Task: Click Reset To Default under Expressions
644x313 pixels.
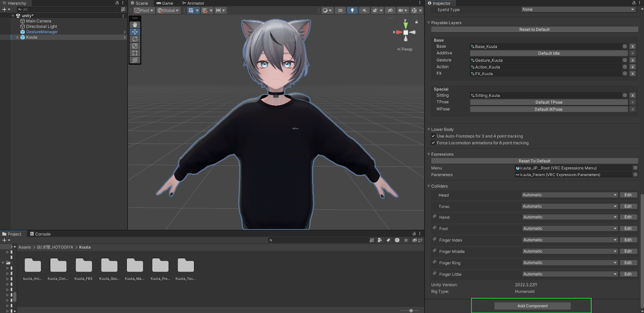Action: pyautogui.click(x=535, y=161)
